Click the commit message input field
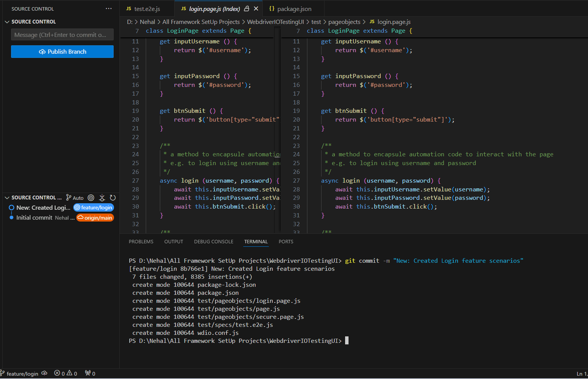 tap(62, 35)
